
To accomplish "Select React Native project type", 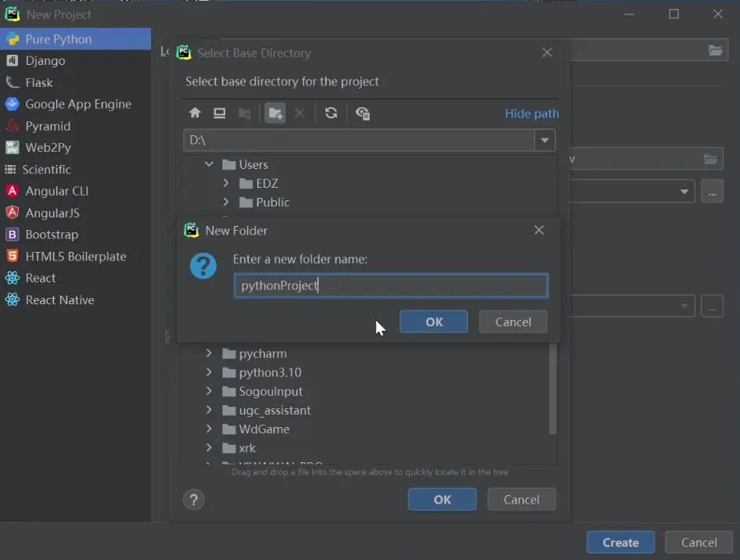I will pyautogui.click(x=59, y=300).
